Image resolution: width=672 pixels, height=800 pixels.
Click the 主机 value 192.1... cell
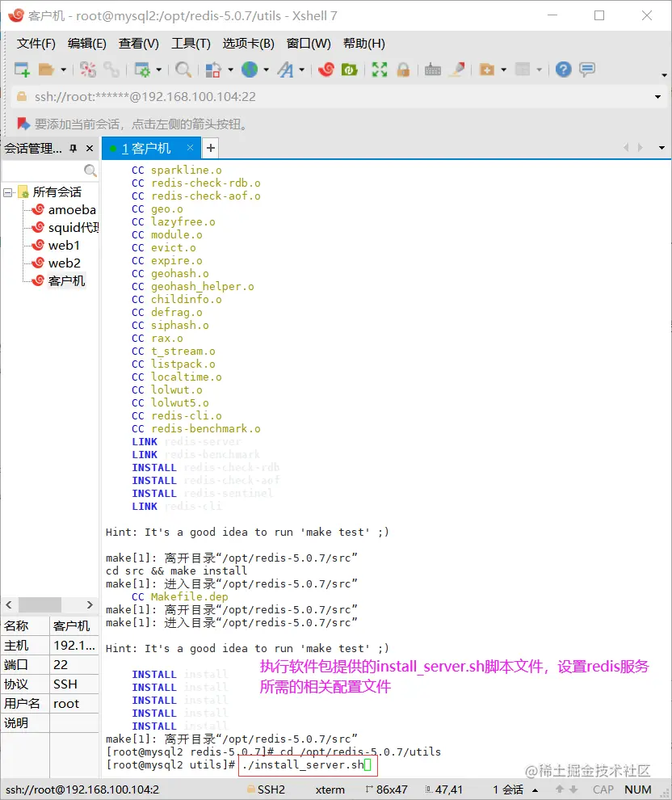click(x=74, y=646)
